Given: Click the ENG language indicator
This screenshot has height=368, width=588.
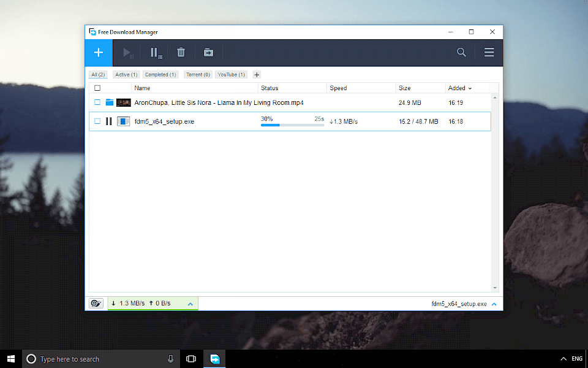Looking at the screenshot, I should tap(577, 359).
